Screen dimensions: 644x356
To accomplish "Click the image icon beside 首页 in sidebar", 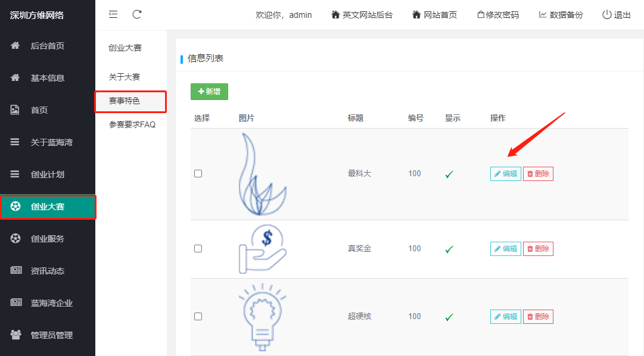I will [x=15, y=110].
